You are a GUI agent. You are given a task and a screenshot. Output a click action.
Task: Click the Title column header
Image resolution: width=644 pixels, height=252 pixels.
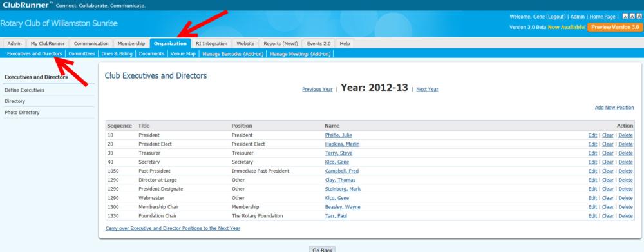tap(144, 126)
